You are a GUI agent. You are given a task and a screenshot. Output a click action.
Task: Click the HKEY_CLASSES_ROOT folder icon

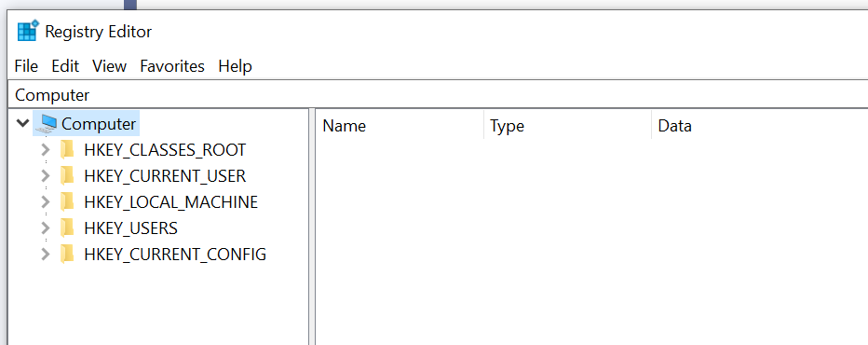67,150
